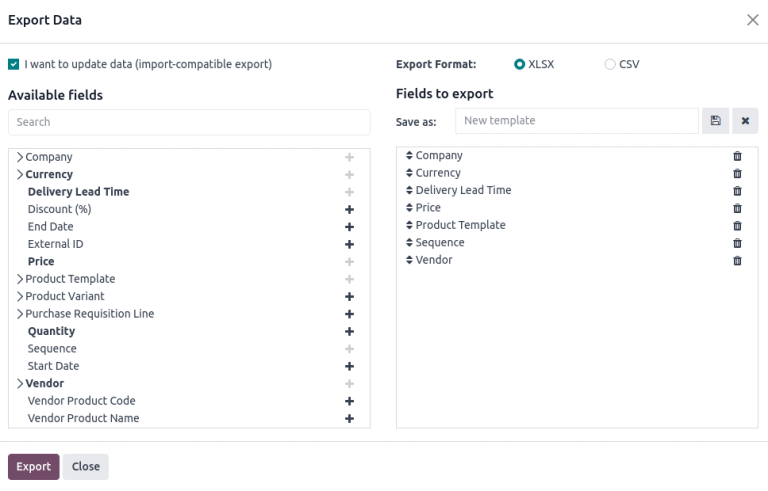Delete the Price field from export list

(x=737, y=208)
